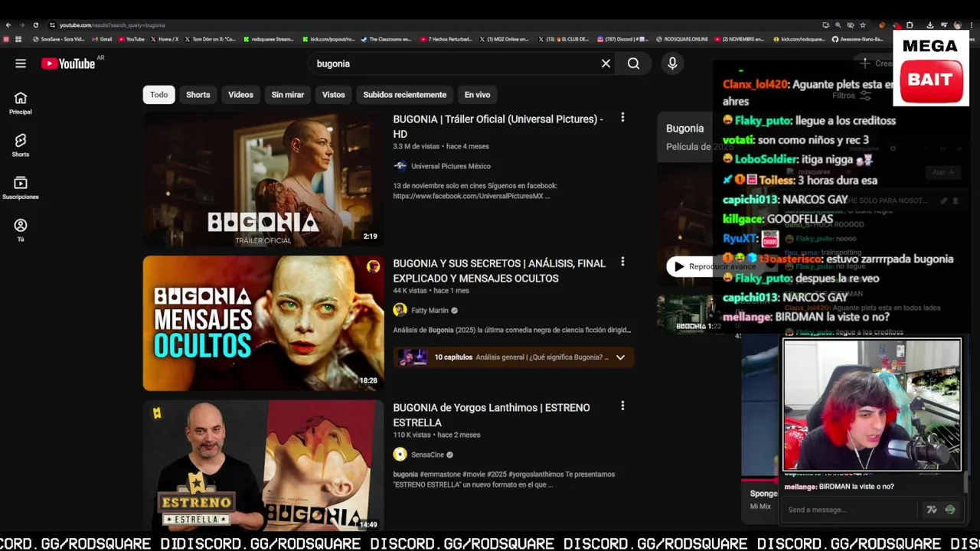Click the Send a message chat field
This screenshot has width=980, height=551.
pyautogui.click(x=850, y=510)
